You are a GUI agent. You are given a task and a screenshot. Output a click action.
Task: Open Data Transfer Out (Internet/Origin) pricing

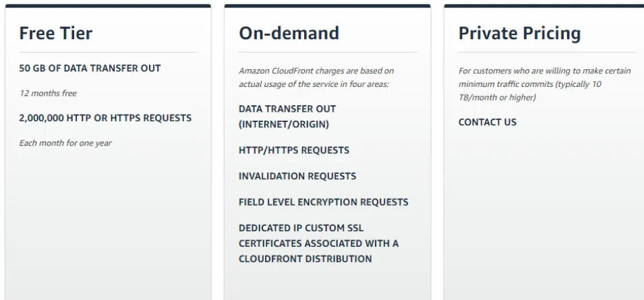pos(287,117)
